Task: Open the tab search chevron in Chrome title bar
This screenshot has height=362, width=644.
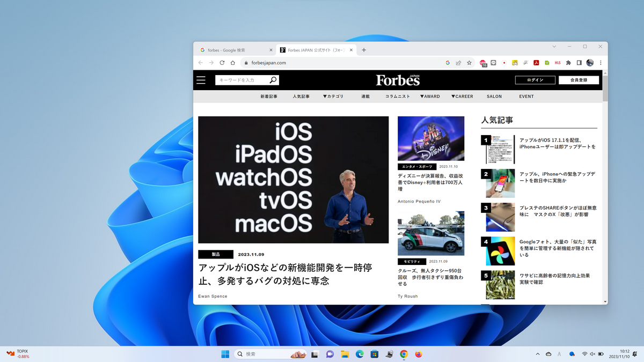Action: point(554,47)
